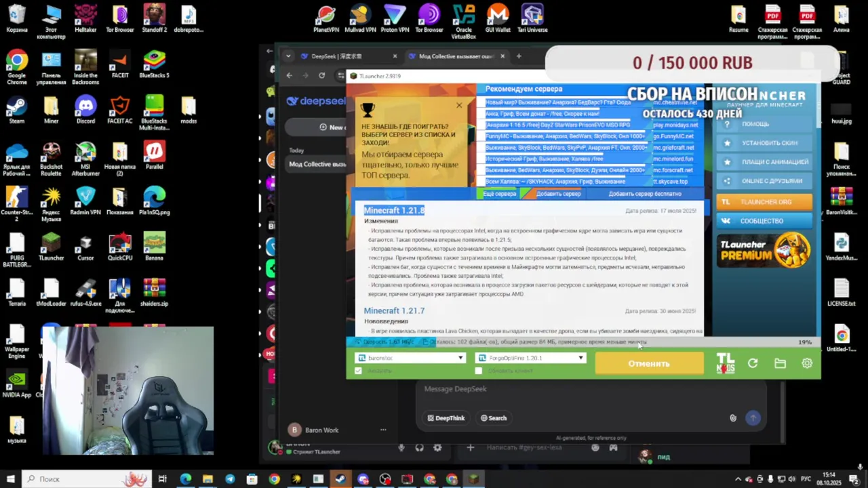The image size is (868, 488).
Task: Open MSI Afterburner desktop icon
Action: point(85,159)
